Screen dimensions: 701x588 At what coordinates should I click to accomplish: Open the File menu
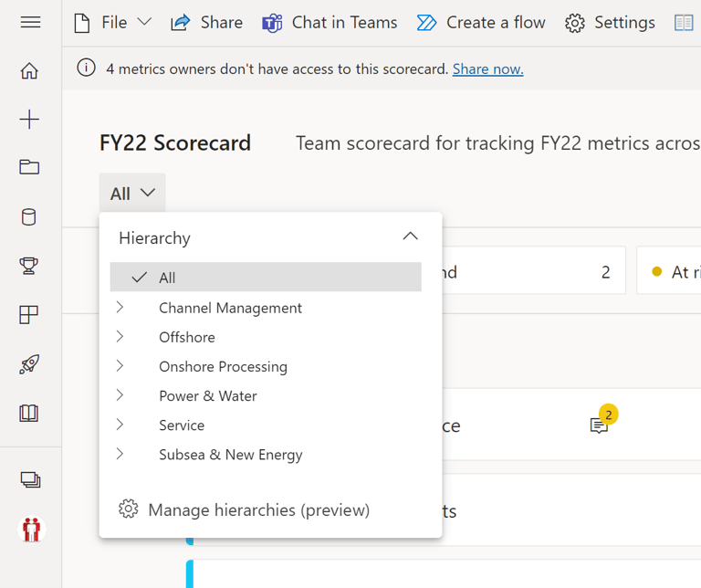pos(112,23)
